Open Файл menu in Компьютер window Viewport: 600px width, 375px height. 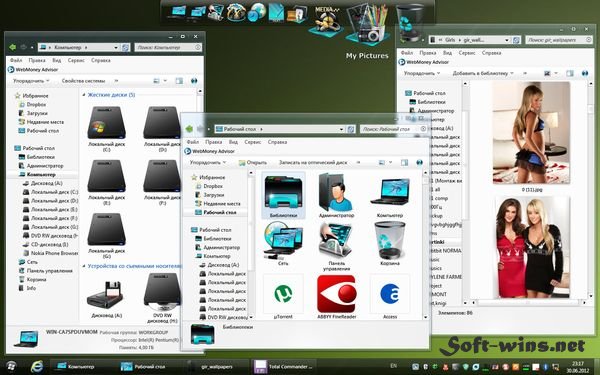pos(16,60)
